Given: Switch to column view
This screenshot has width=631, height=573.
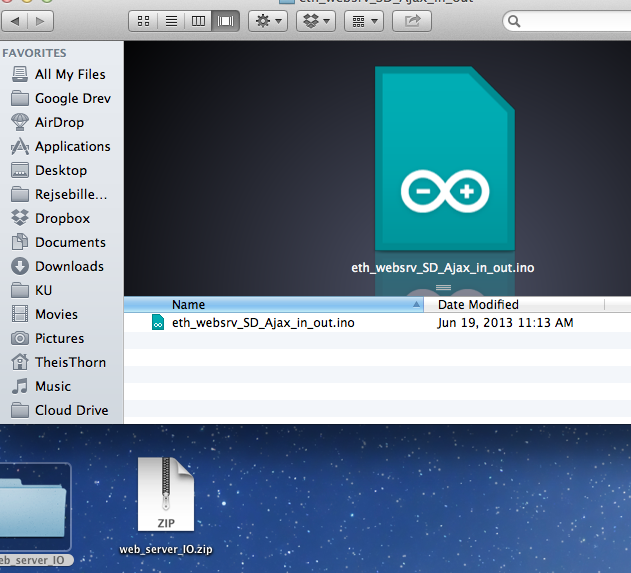Looking at the screenshot, I should 198,21.
